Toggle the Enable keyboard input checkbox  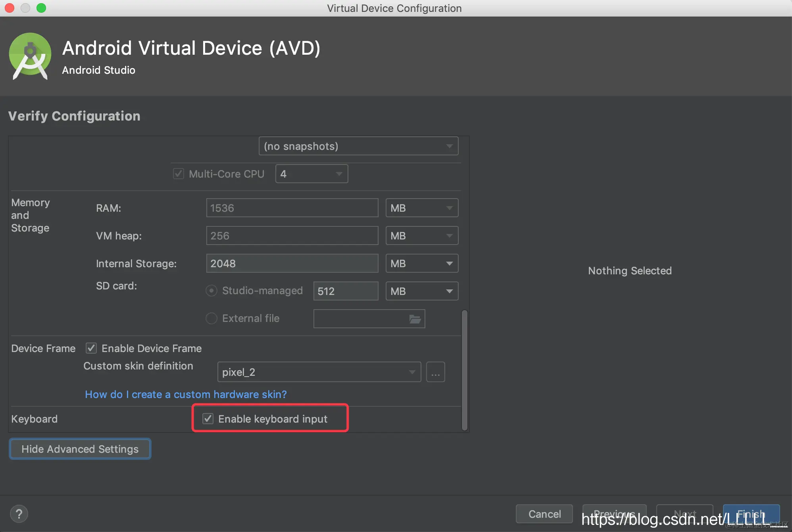click(208, 419)
